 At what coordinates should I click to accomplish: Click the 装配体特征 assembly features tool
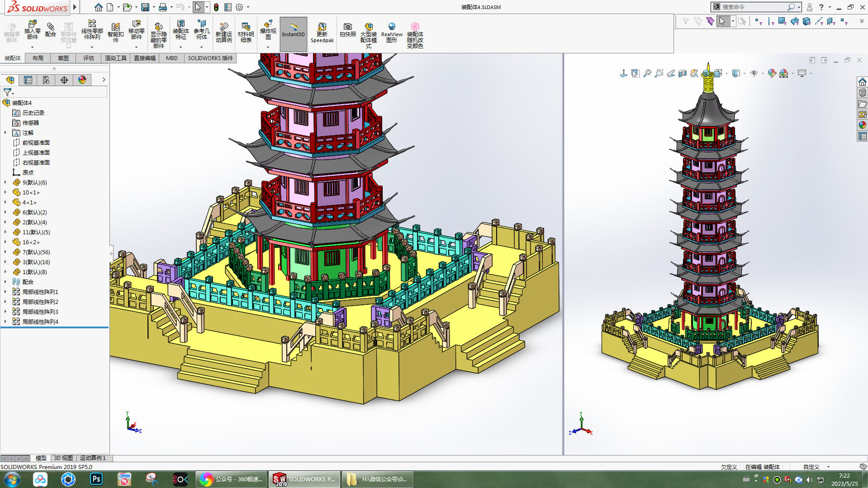[181, 30]
